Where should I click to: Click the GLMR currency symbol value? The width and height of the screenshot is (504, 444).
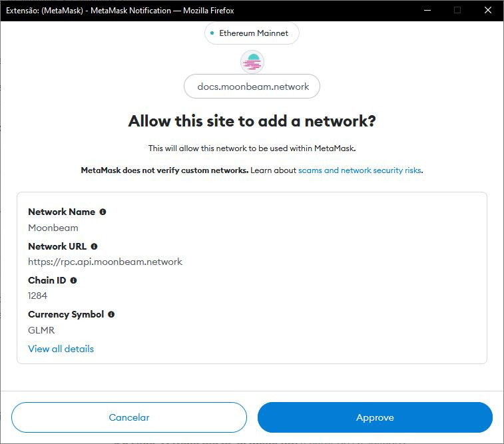pyautogui.click(x=41, y=330)
